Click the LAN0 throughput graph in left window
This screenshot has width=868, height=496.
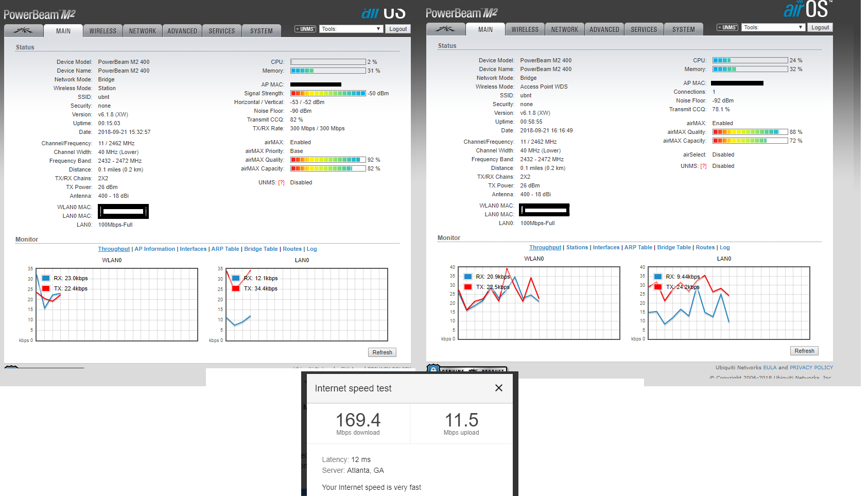[x=307, y=304]
